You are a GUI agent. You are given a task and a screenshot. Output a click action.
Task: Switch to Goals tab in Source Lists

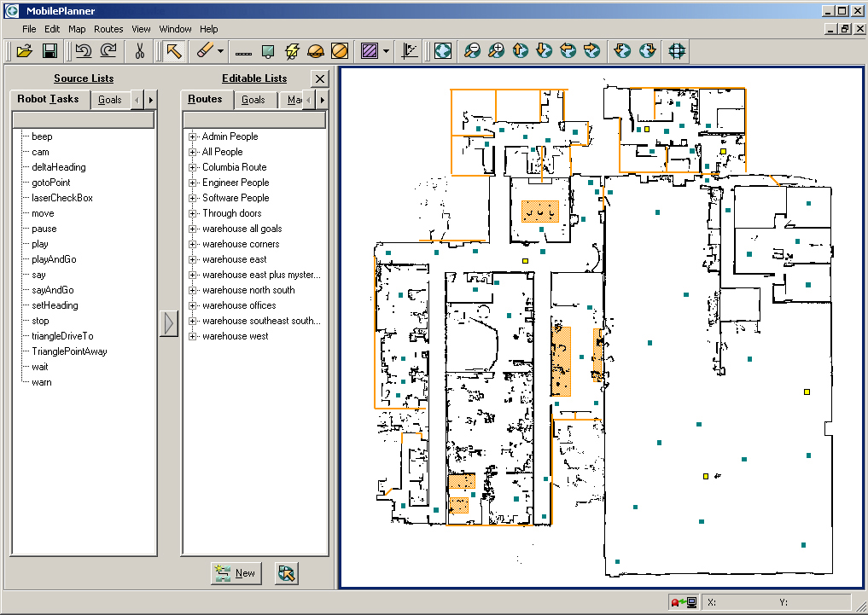click(109, 100)
